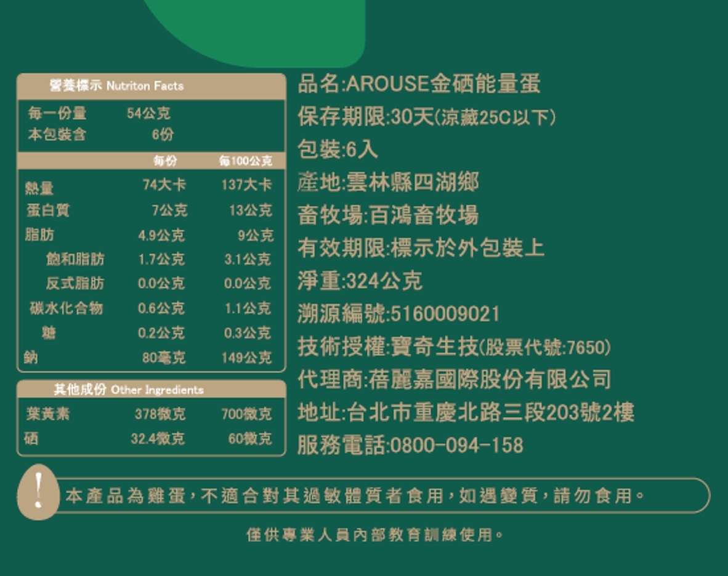Click the per-serving '0.0公克' trans fat value

[161, 283]
